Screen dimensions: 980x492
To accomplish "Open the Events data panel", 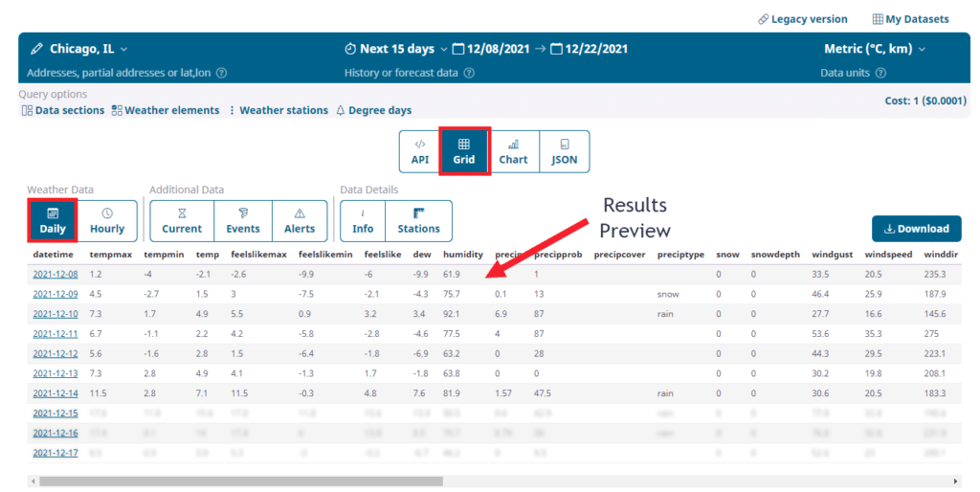I will (243, 221).
